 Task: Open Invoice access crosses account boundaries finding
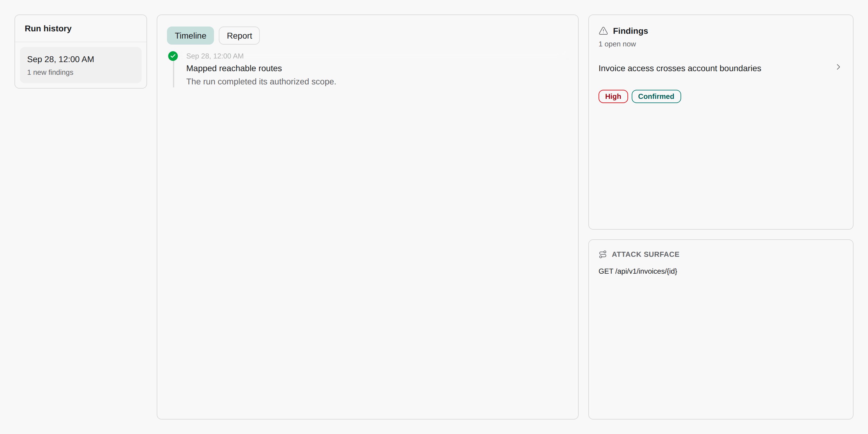(680, 68)
